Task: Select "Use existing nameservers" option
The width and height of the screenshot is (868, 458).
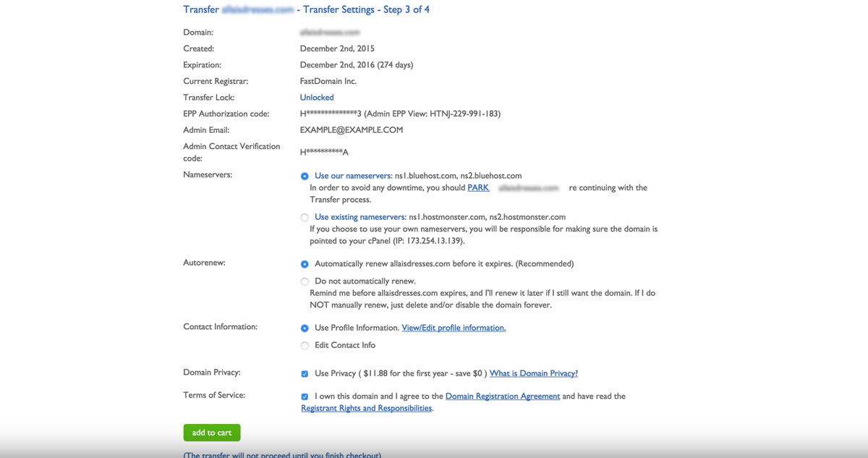Action: pyautogui.click(x=305, y=217)
